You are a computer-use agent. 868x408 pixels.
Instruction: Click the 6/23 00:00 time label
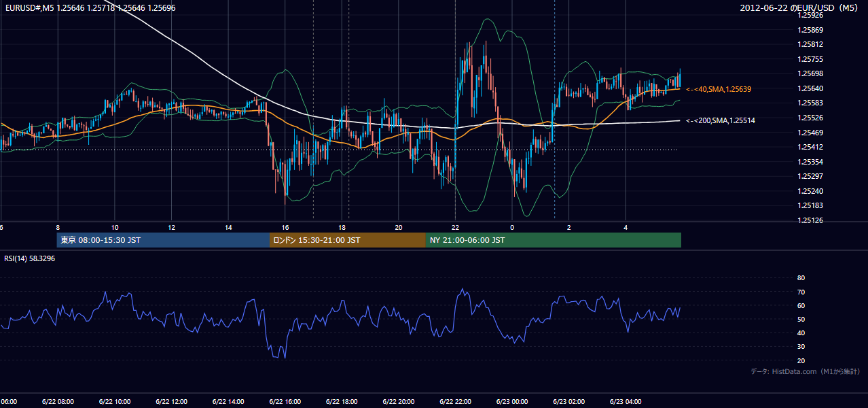(511, 401)
